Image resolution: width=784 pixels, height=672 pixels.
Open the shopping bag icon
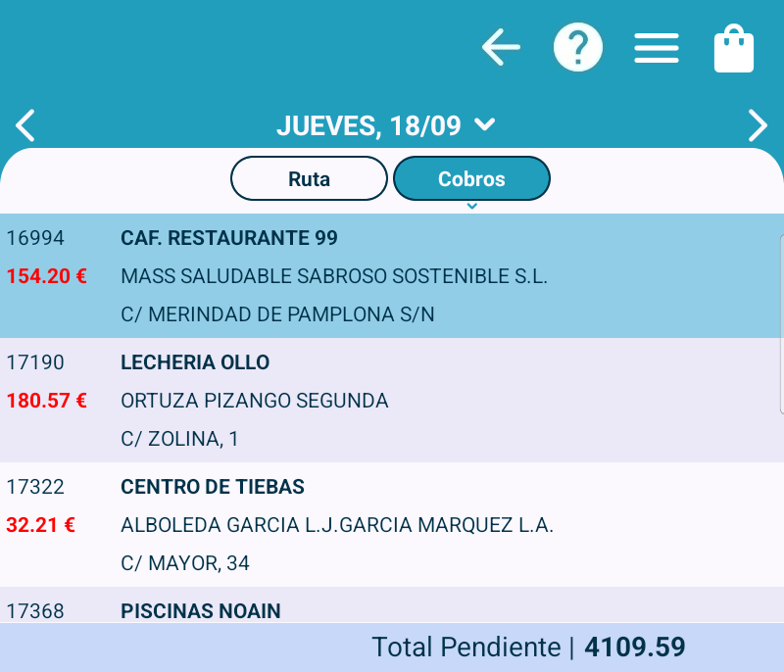[x=734, y=49]
